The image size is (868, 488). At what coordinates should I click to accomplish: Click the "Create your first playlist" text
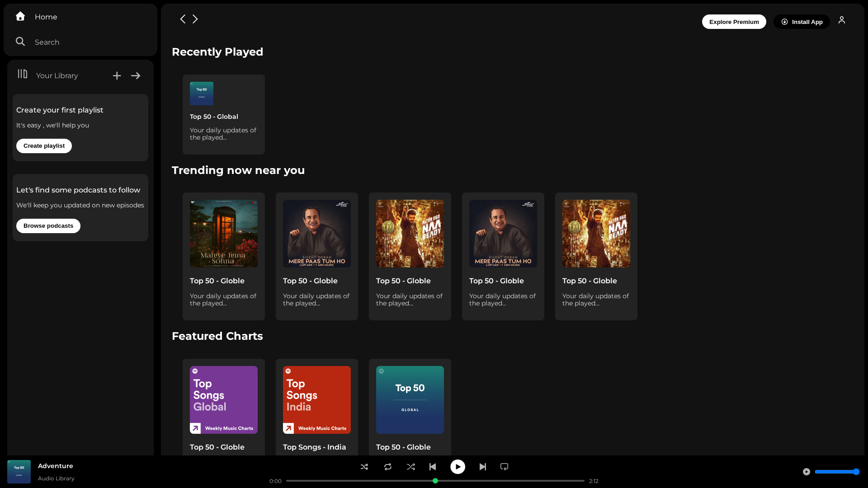coord(60,110)
